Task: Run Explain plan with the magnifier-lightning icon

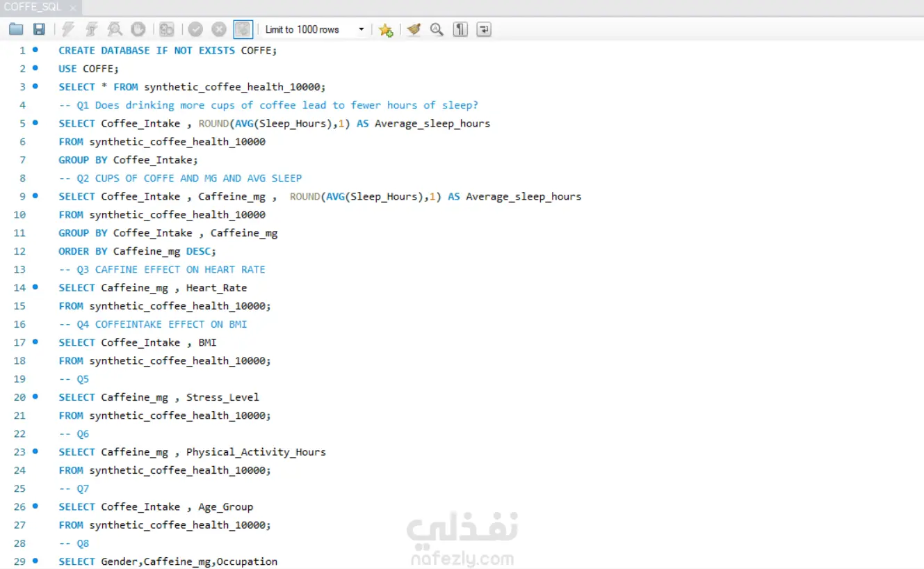Action: (115, 29)
